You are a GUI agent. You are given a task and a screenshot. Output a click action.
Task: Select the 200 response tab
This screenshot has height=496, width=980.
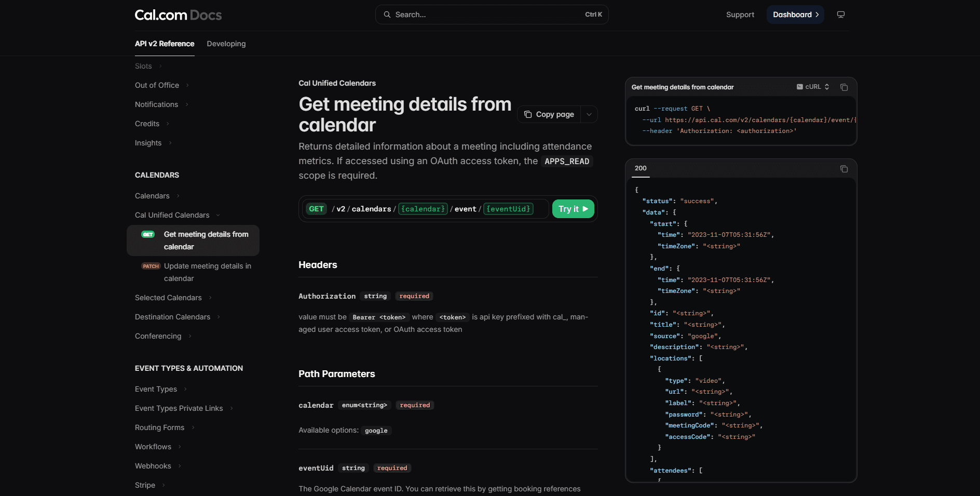(x=641, y=168)
